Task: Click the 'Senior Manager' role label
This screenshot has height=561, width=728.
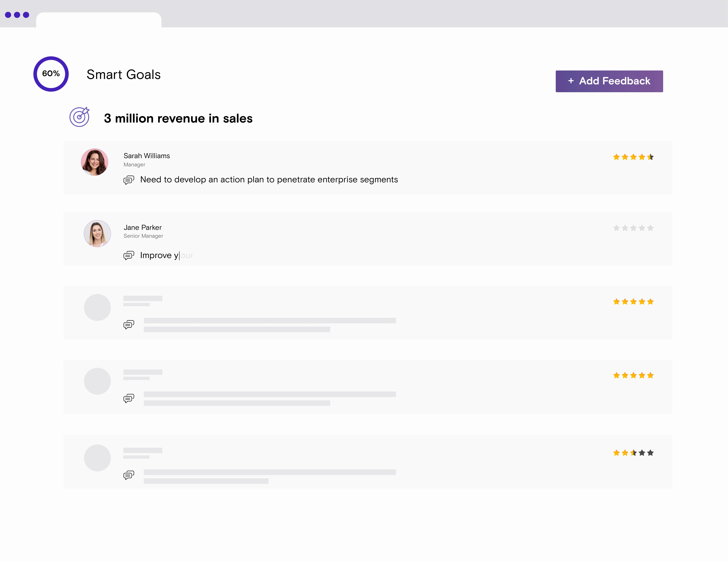Action: [x=143, y=236]
